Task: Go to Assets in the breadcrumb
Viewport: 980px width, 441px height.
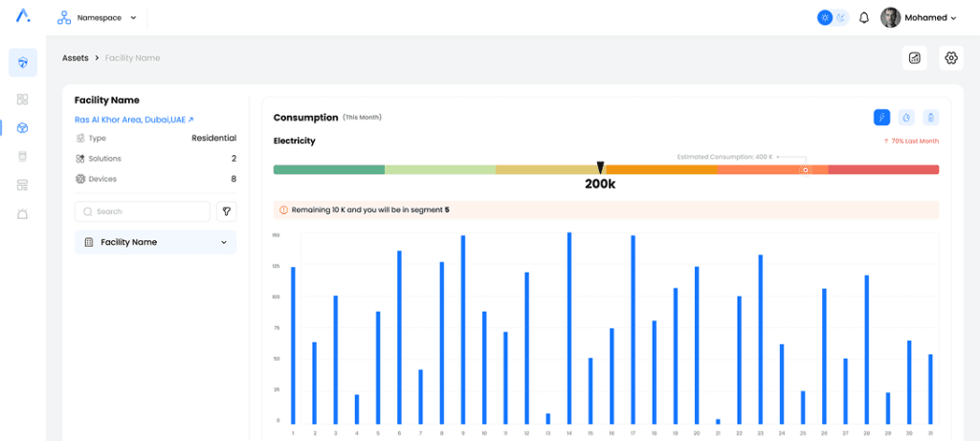Action: tap(76, 58)
